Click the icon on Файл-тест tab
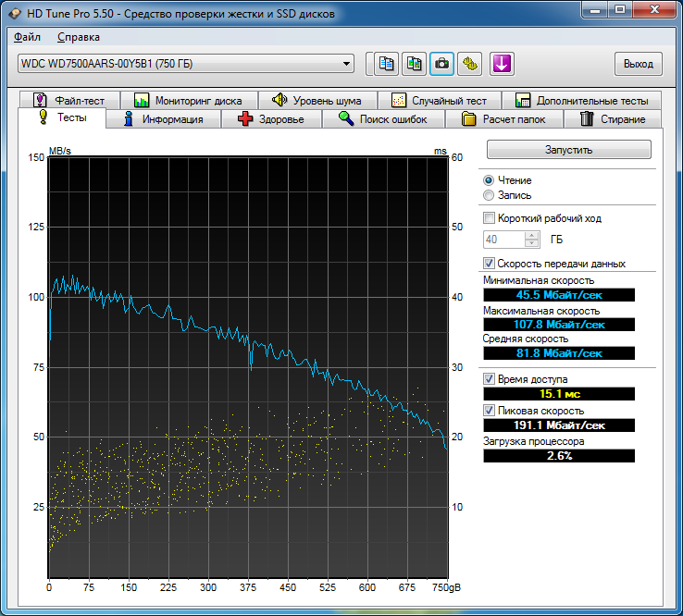 (40, 100)
